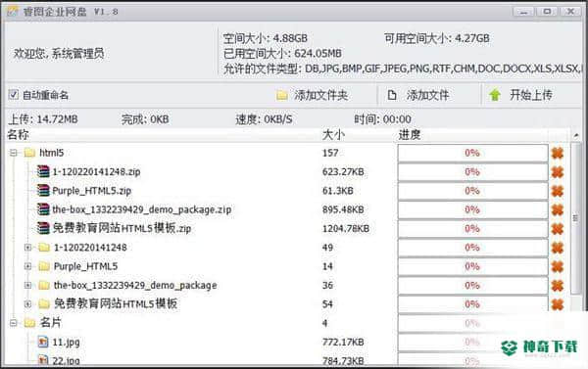Start upload with 开始上传 button

[521, 95]
